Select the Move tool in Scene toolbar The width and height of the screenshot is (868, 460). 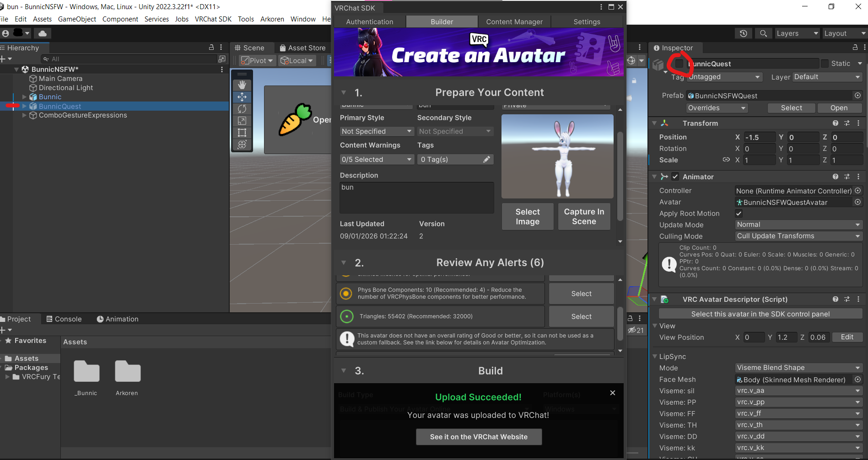(242, 97)
